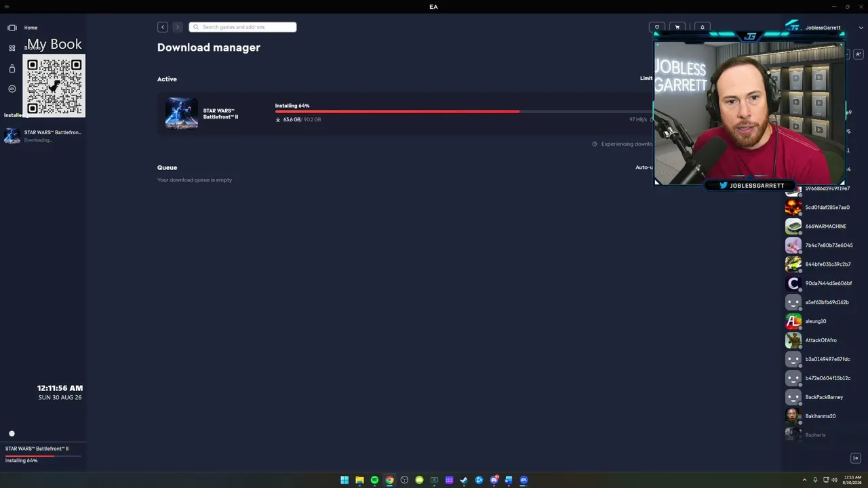Screen dimensions: 868x488
Task: Click the aleung10 avatar
Action: pos(793,321)
